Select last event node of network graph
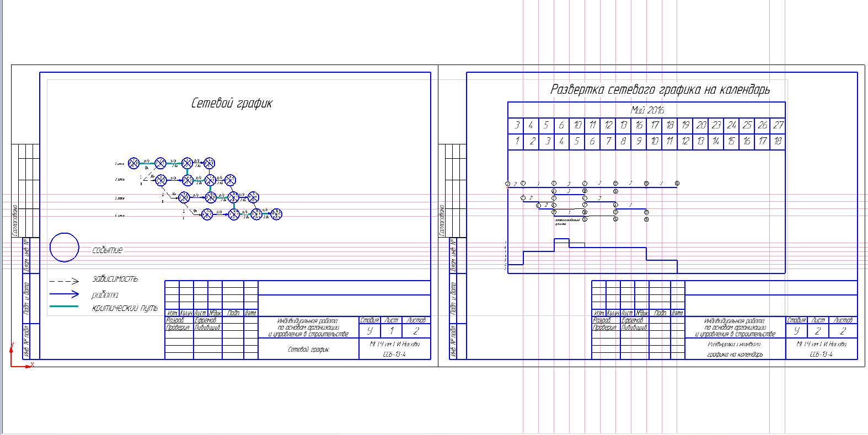This screenshot has height=435, width=868. (276, 214)
